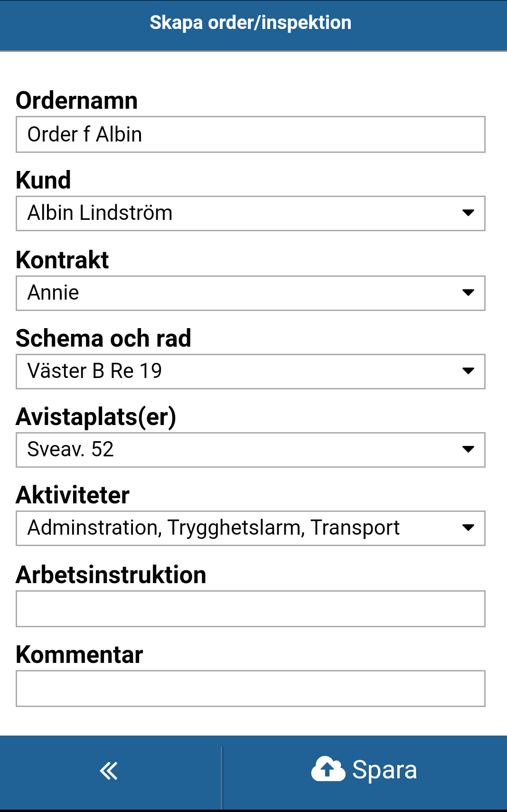This screenshot has height=812, width=507.
Task: Select the Albin Lindström customer value
Action: [100, 213]
